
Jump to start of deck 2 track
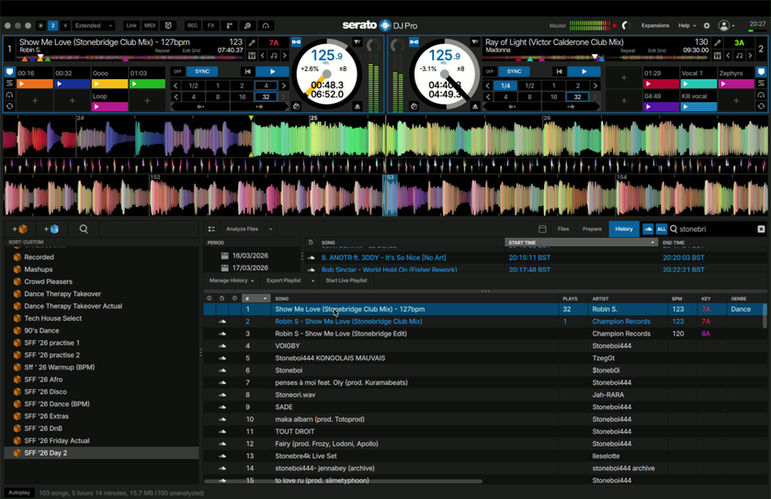pyautogui.click(x=559, y=72)
